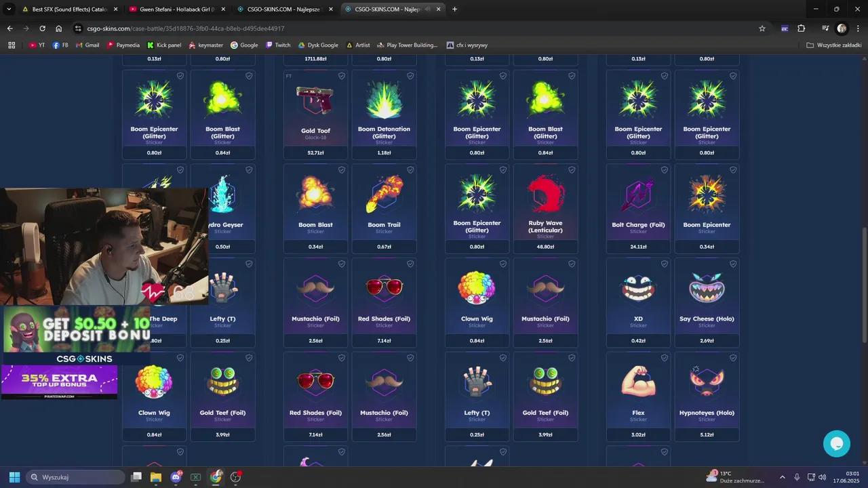Open the microphone indicator in system tray
The image size is (868, 488).
point(797,477)
